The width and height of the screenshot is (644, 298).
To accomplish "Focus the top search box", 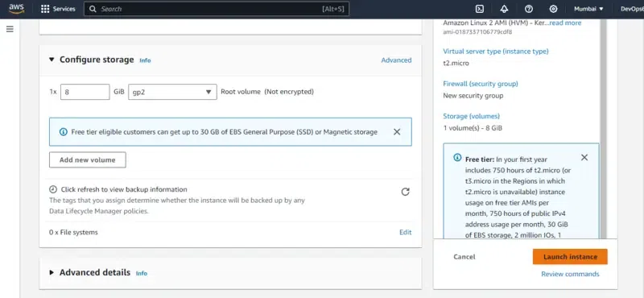I will pyautogui.click(x=217, y=9).
